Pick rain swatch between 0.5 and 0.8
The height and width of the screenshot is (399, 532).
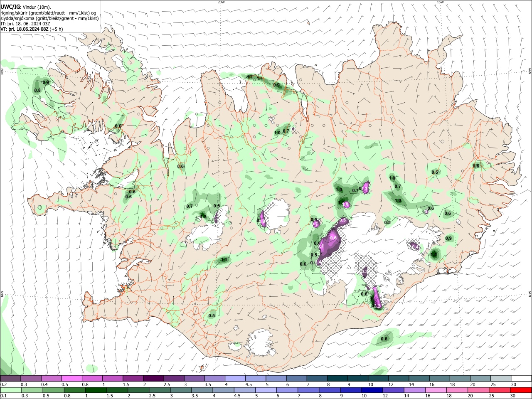tap(53, 390)
